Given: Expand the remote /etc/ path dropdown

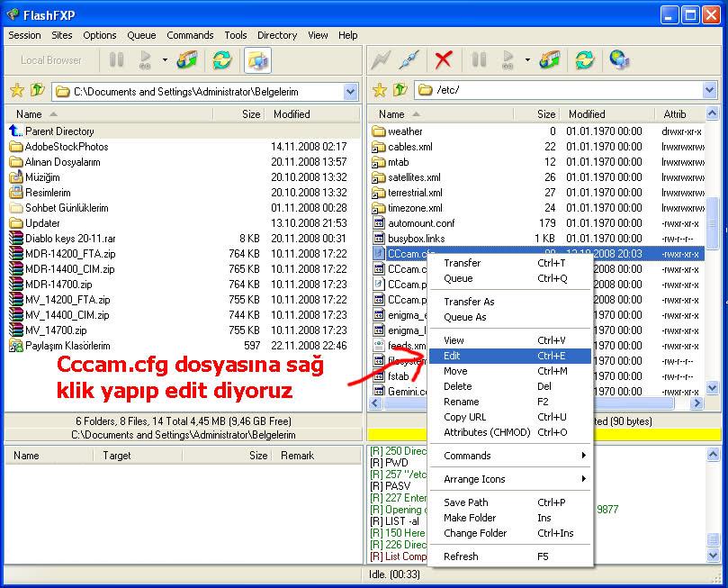Looking at the screenshot, I should pos(709,91).
